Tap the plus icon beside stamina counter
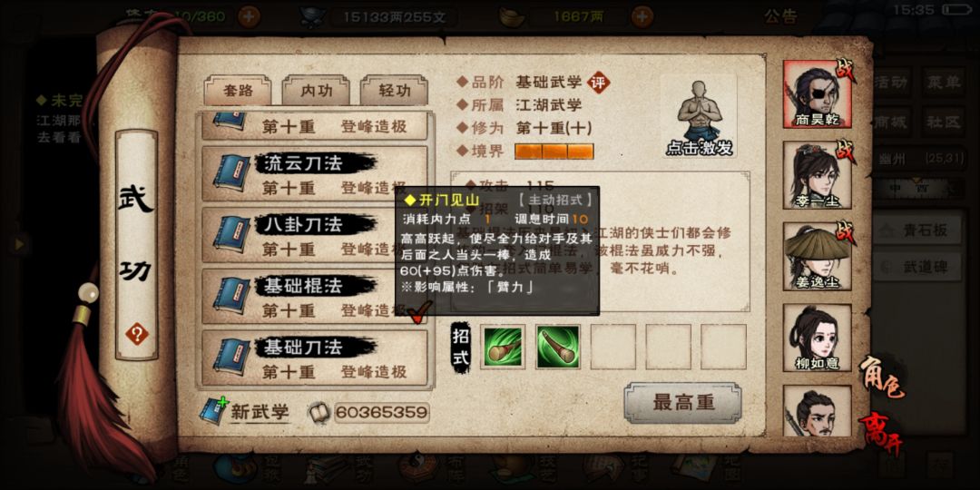The width and height of the screenshot is (980, 490). click(x=248, y=16)
